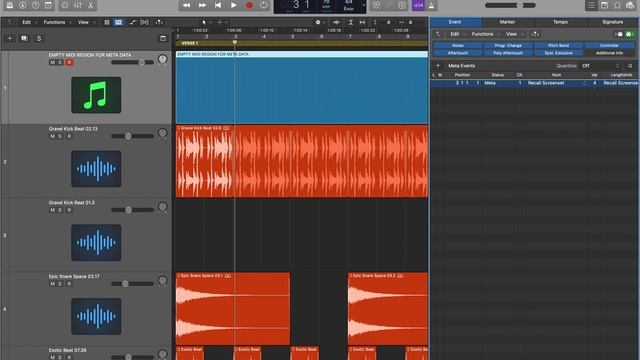Toggle Cycle mode button
The width and height of the screenshot is (640, 360).
(264, 5)
